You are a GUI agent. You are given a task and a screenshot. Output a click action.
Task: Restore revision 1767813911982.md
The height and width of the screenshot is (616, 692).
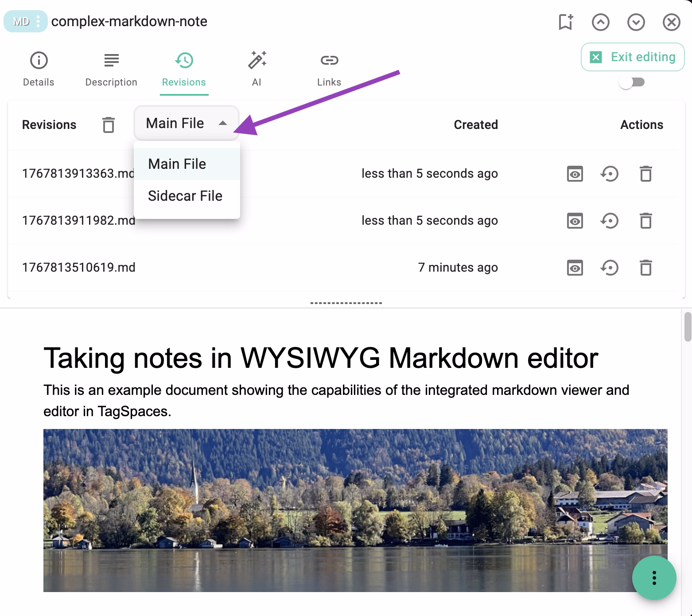coord(610,220)
